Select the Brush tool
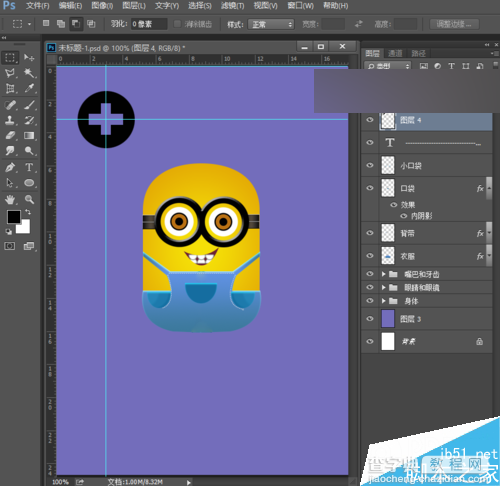The image size is (500, 486). click(x=29, y=105)
